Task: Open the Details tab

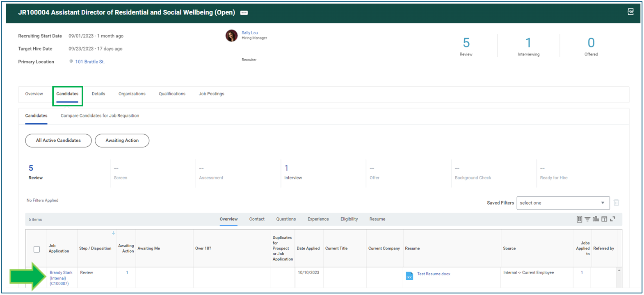Action: 98,94
